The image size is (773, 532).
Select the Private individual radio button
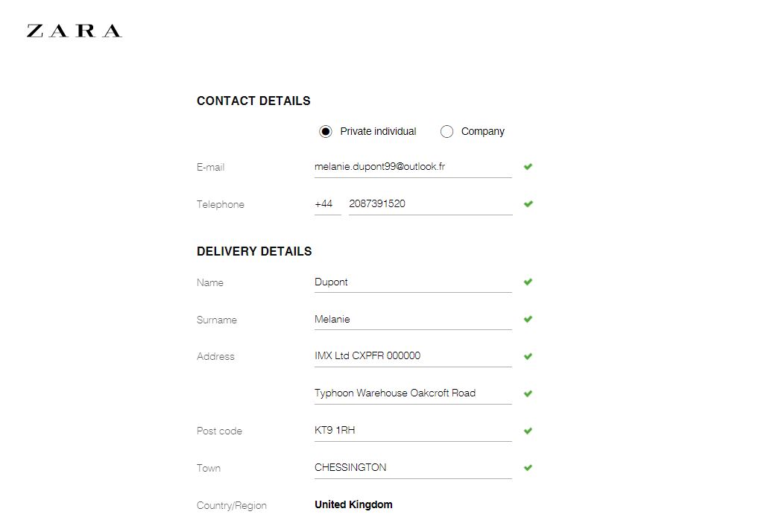pyautogui.click(x=325, y=132)
